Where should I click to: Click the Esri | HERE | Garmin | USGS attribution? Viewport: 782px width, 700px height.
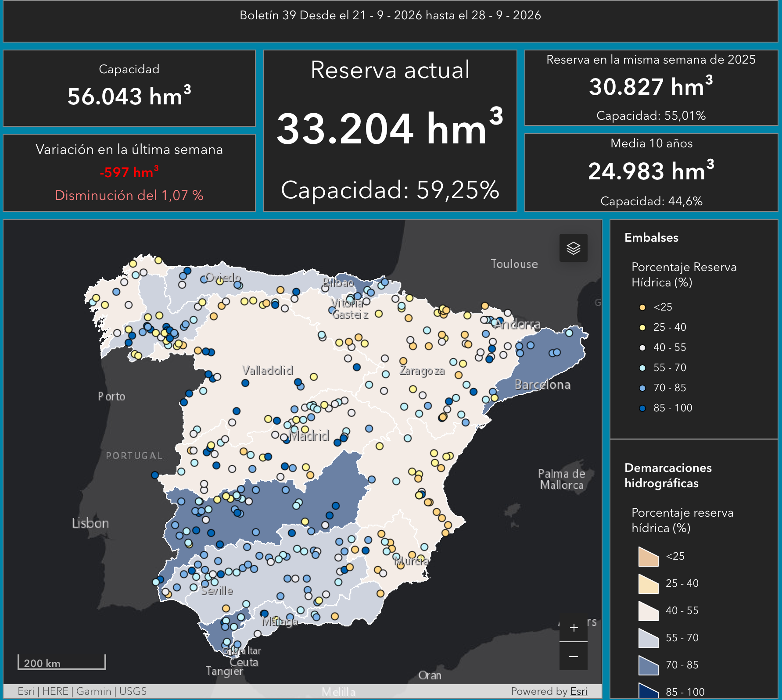tap(82, 691)
